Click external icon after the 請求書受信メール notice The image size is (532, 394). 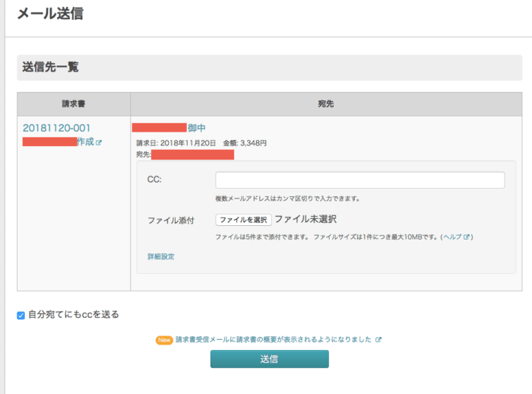coord(378,340)
